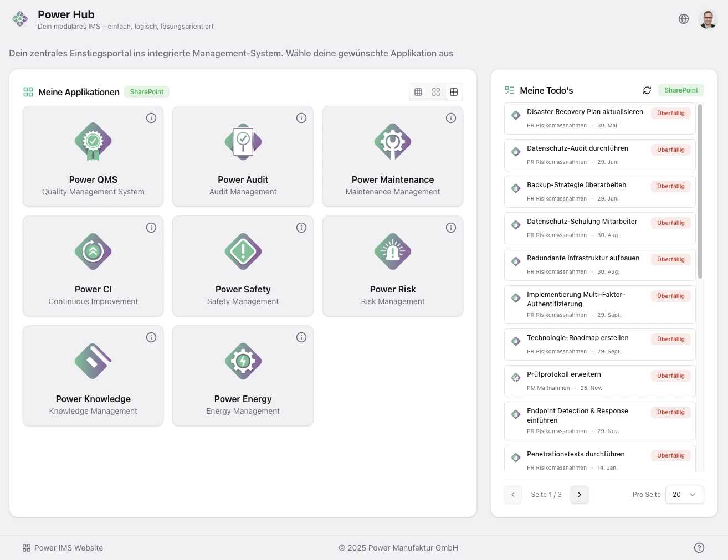Open todo Implementierung Multi-Faktor-Authentifizierung
728x560 pixels.
pyautogui.click(x=600, y=305)
